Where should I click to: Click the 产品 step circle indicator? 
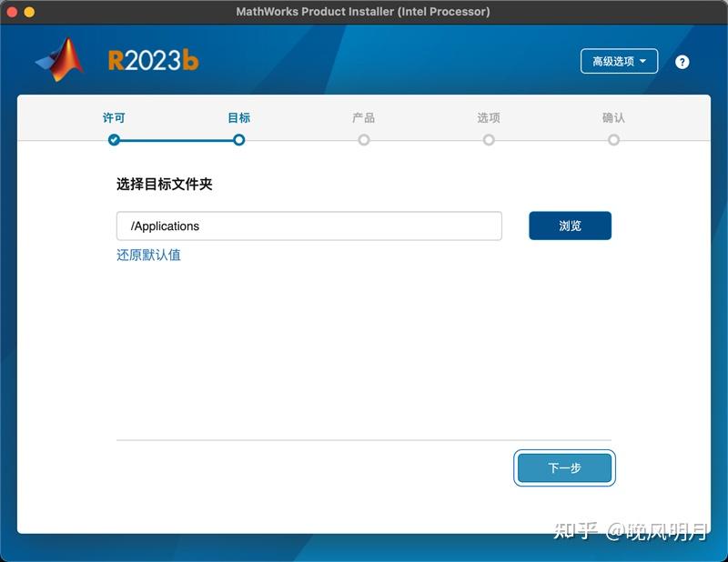click(x=364, y=140)
